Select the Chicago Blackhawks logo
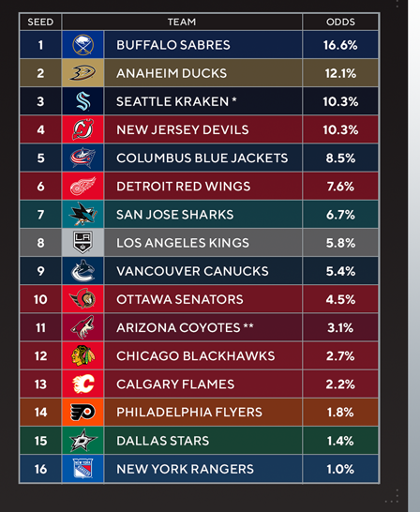Viewport: 420px width, 512px height. 82,355
